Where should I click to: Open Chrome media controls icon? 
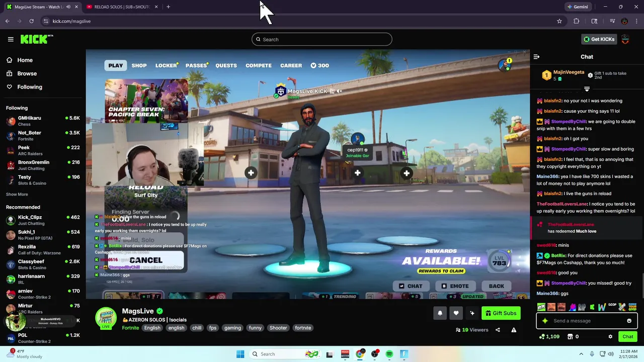612,21
